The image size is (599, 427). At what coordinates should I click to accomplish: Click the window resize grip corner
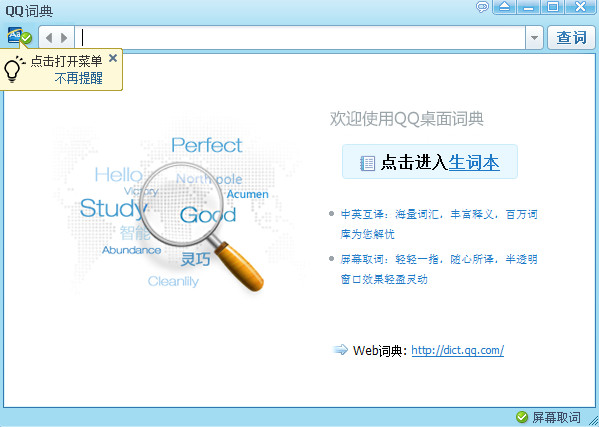593,421
